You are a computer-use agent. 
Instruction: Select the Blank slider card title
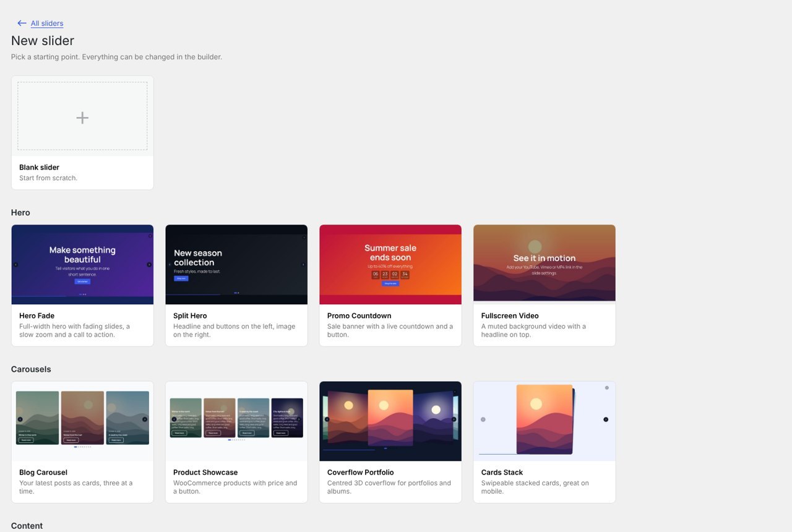39,168
